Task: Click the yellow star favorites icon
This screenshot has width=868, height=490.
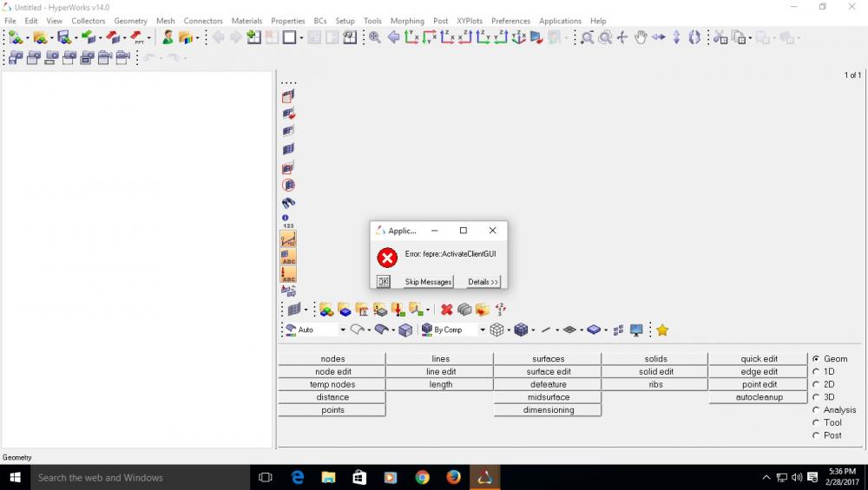Action: click(662, 330)
